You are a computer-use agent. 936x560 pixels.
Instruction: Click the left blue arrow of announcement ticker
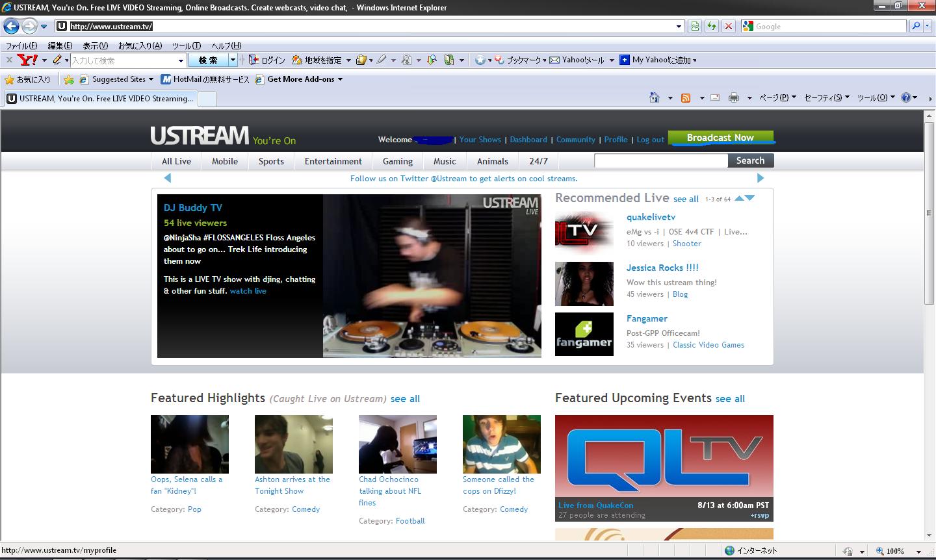(x=168, y=178)
